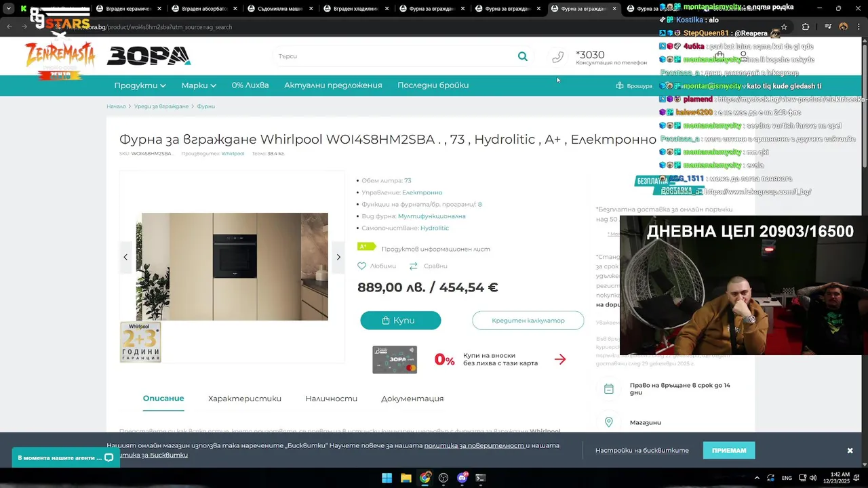Click the brochure gift icon
This screenshot has width=868, height=488.
620,86
